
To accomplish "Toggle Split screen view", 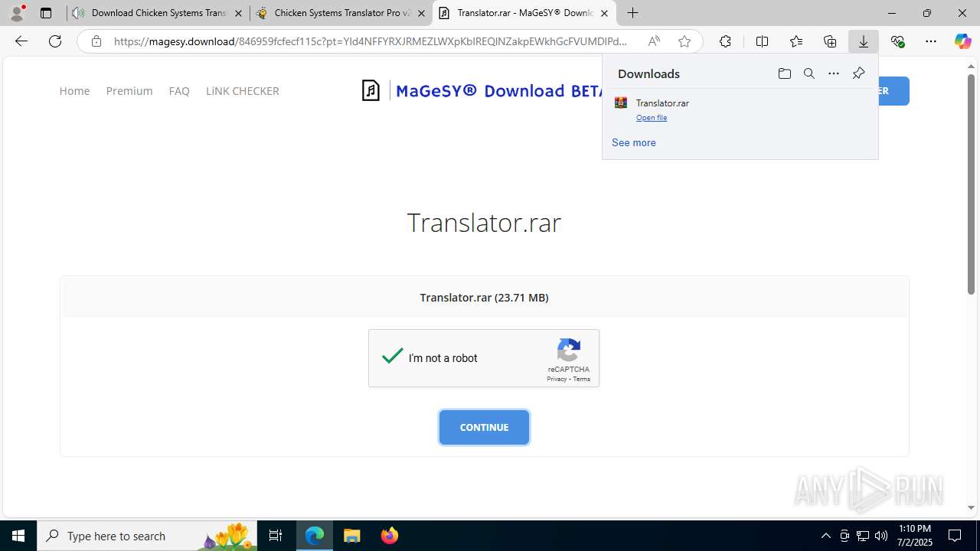I will pos(762,41).
